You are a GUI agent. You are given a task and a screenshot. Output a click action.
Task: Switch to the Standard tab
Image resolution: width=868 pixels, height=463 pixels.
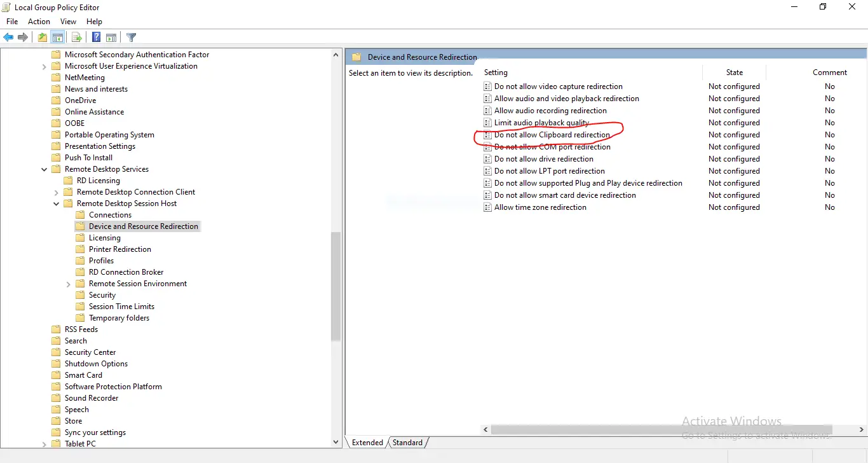click(x=407, y=442)
